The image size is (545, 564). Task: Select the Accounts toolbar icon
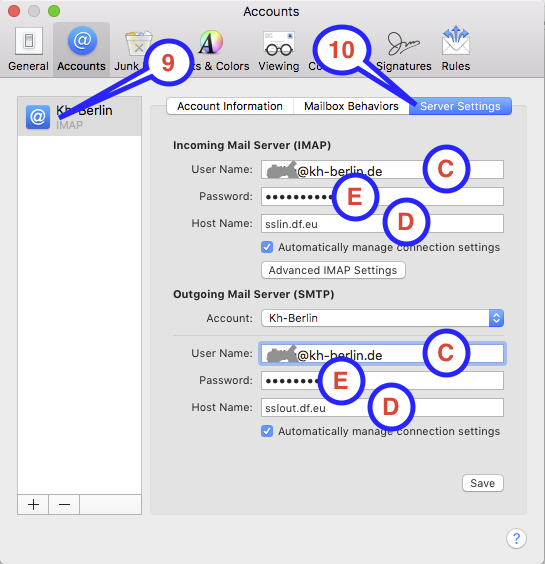[81, 49]
